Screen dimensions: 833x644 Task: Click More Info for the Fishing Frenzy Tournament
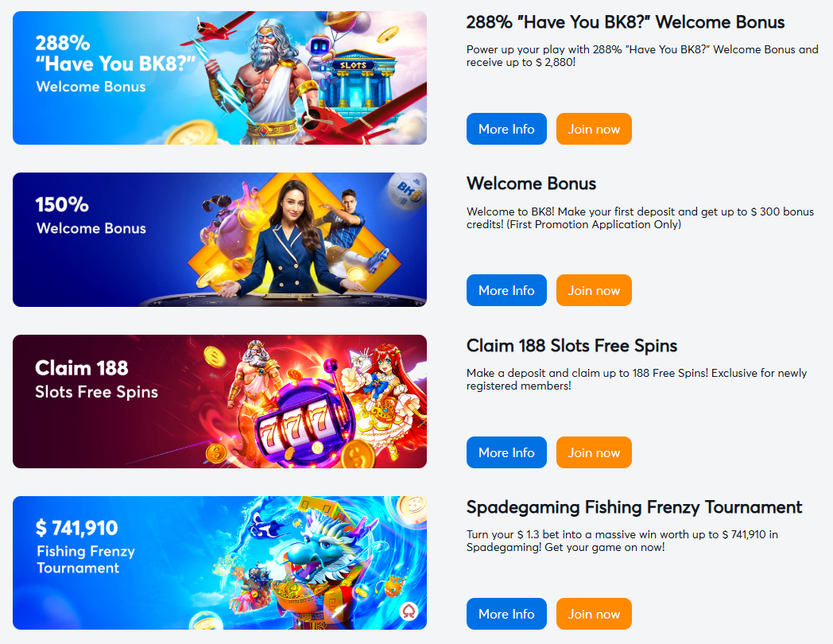[506, 613]
